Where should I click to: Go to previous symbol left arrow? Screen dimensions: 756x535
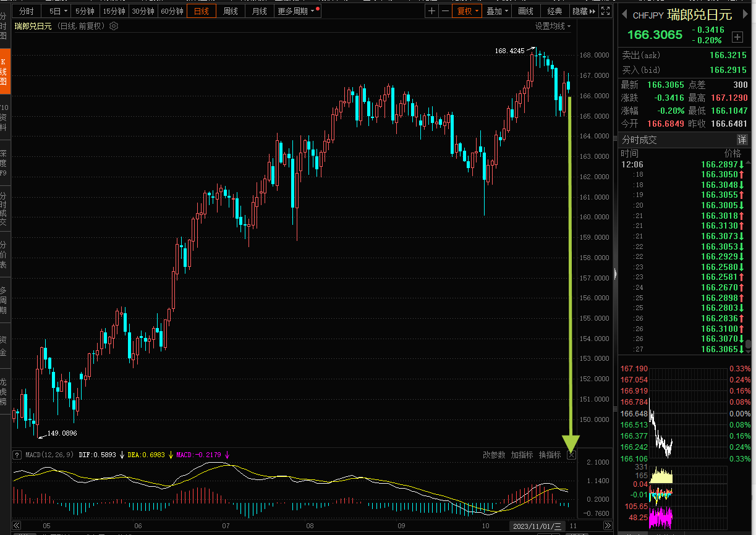click(x=624, y=15)
